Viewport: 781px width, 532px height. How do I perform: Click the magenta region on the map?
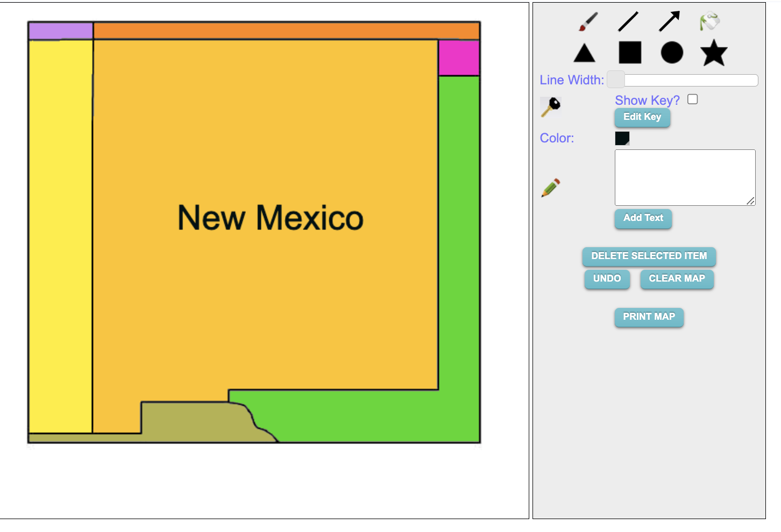click(x=459, y=57)
